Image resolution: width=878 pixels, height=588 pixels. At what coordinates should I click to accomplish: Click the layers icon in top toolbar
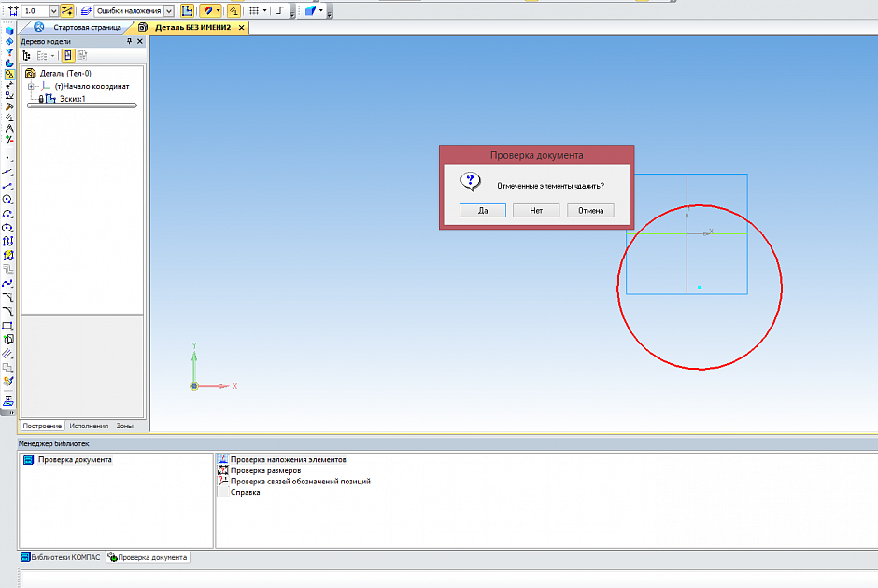tap(86, 10)
